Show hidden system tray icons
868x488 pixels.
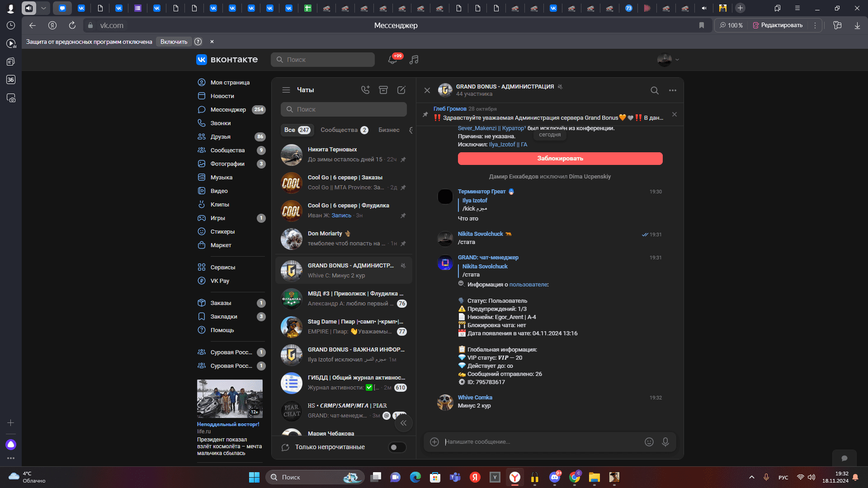click(x=752, y=477)
